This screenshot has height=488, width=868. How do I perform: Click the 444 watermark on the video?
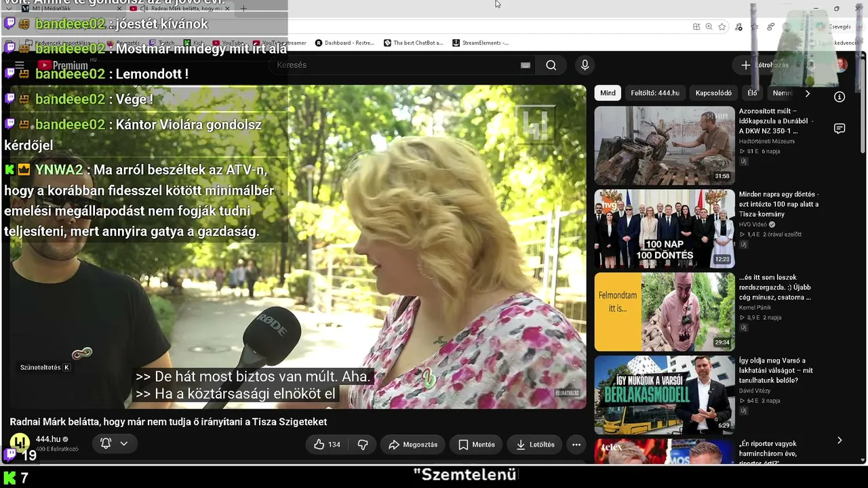tap(535, 124)
